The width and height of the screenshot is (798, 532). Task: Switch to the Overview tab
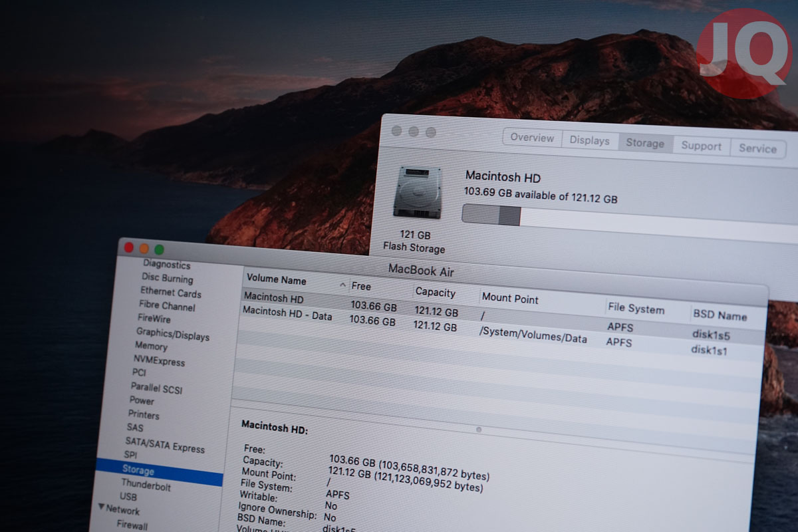point(532,138)
